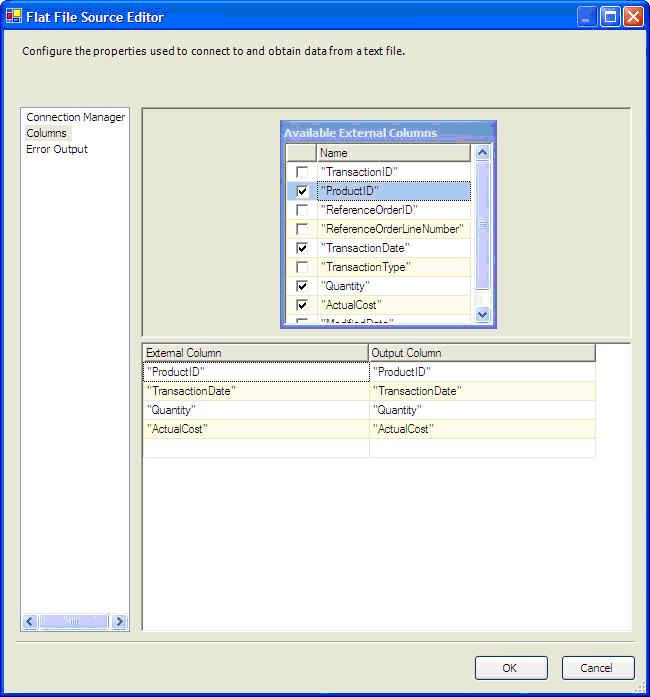
Task: Open the Connection Manager page
Action: [76, 117]
